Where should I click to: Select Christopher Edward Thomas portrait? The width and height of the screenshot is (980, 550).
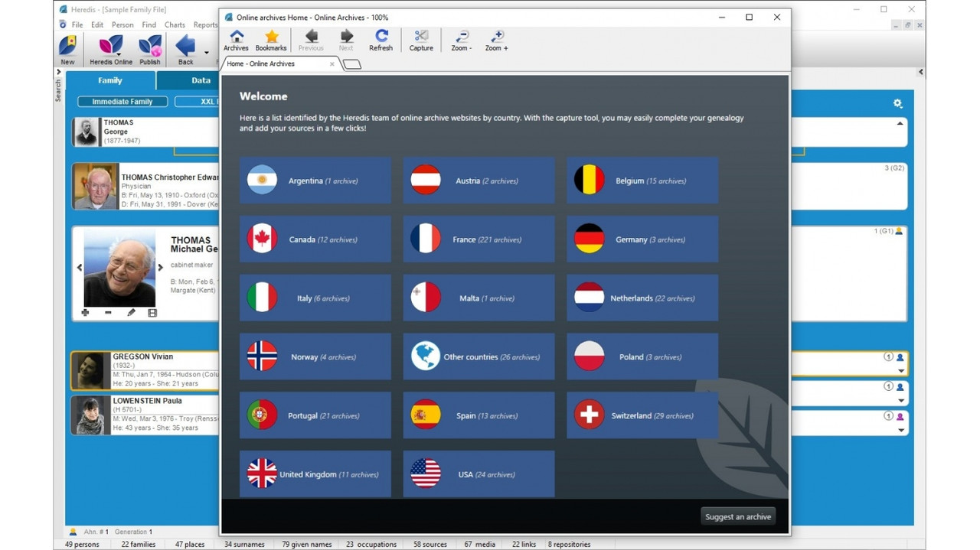[96, 187]
